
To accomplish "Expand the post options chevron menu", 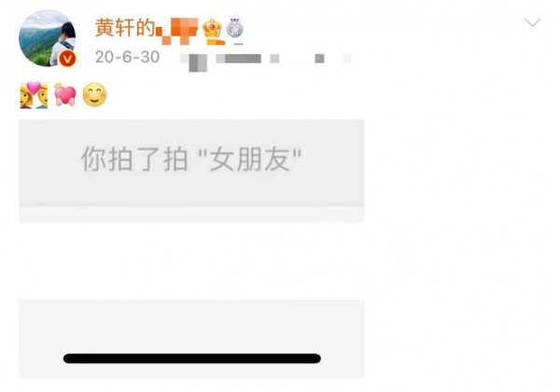I will (x=532, y=22).
